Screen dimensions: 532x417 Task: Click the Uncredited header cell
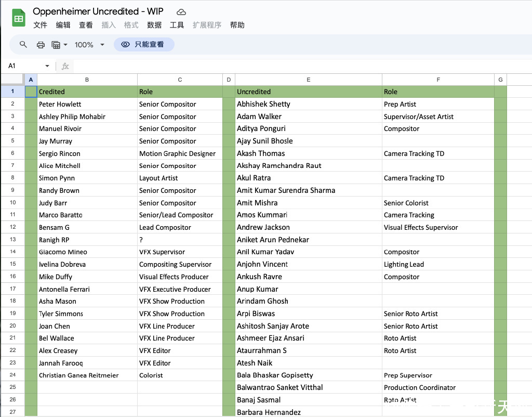308,92
